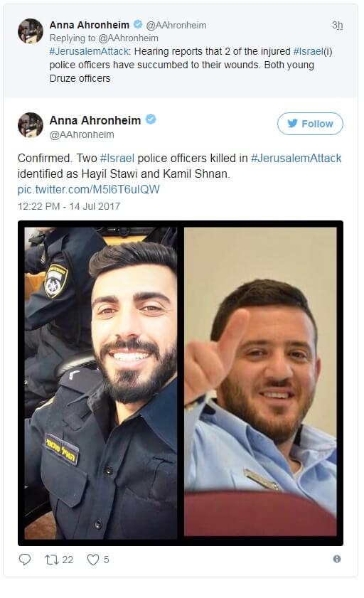Screen dimensions: 364x598
Task: View right photo of officer giving thumbs up
Action: coord(260,381)
